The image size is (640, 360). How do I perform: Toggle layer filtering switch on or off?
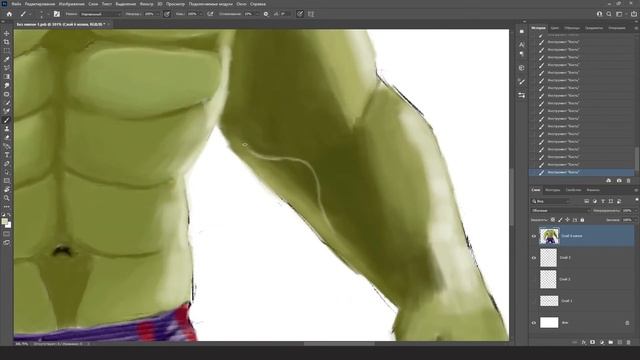point(636,200)
